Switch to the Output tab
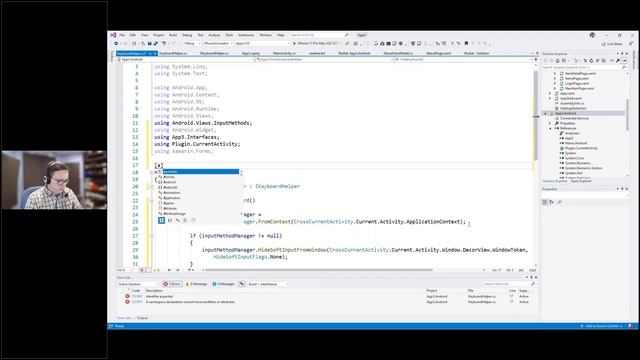 tap(142, 318)
